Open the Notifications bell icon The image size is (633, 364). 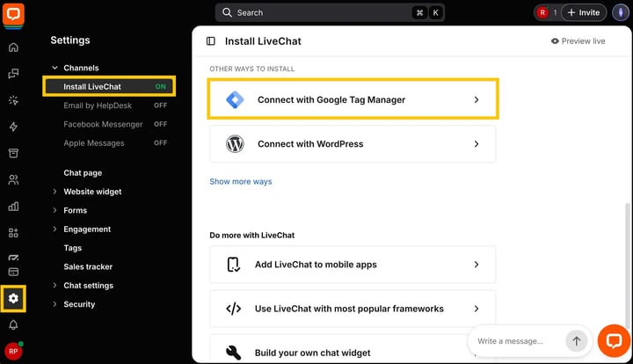pos(13,324)
